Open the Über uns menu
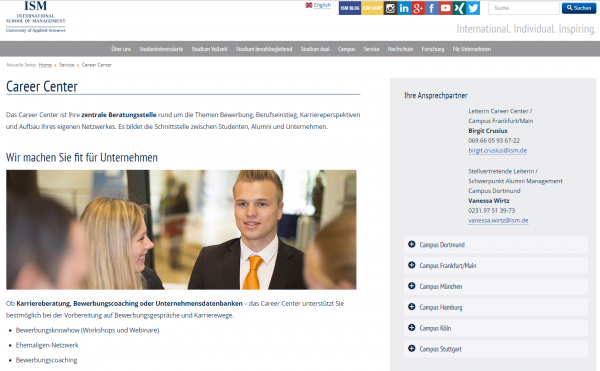600x371 pixels. [x=121, y=49]
